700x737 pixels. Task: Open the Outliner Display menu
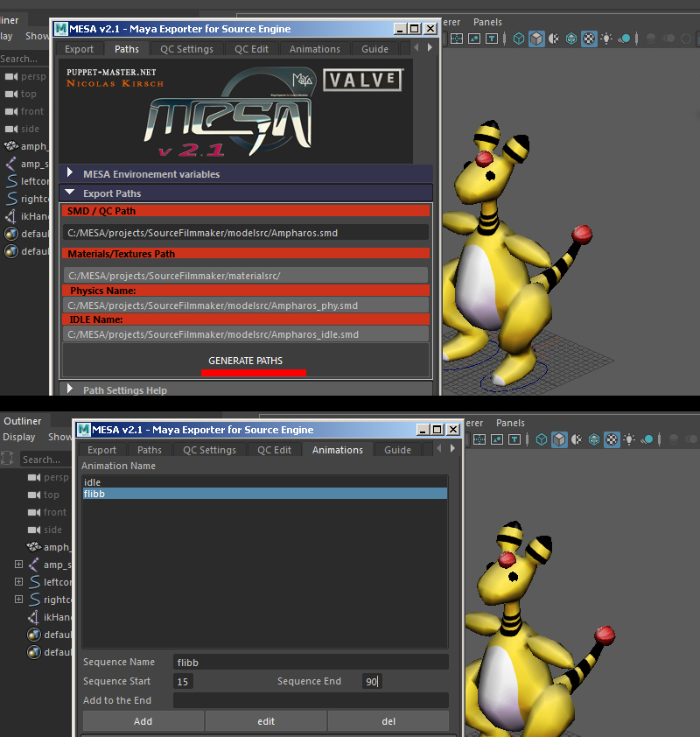tap(18, 437)
